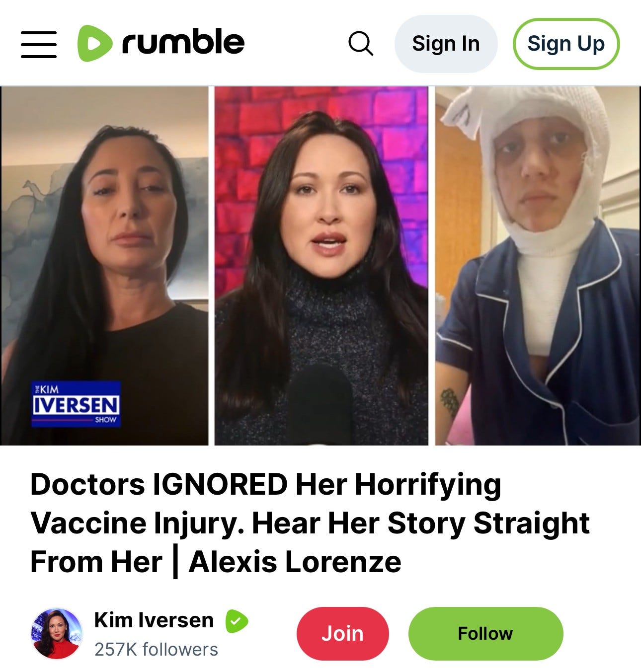
Task: Click the Kim Iversen Show logo overlay
Action: (76, 404)
